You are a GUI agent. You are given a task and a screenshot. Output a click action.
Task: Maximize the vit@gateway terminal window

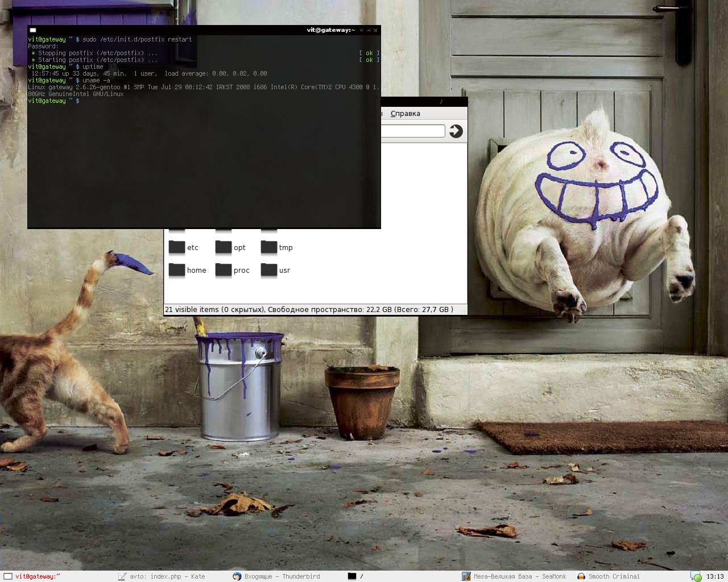(369, 30)
